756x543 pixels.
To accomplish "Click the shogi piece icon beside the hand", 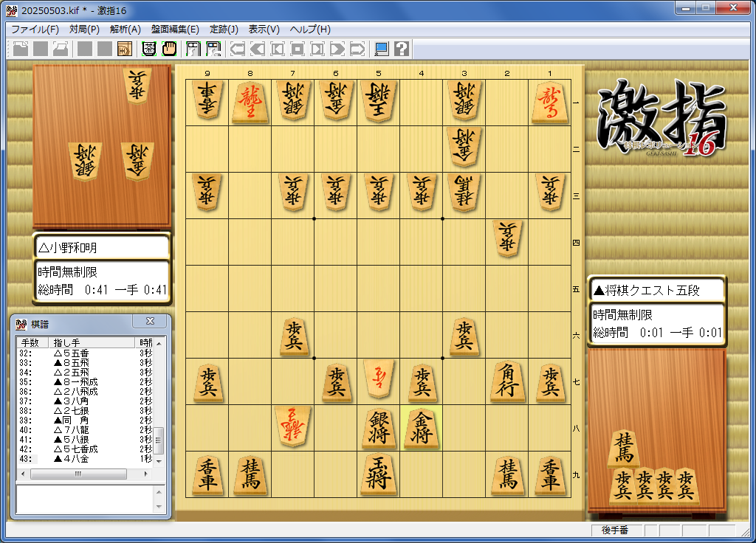I will click(x=148, y=49).
